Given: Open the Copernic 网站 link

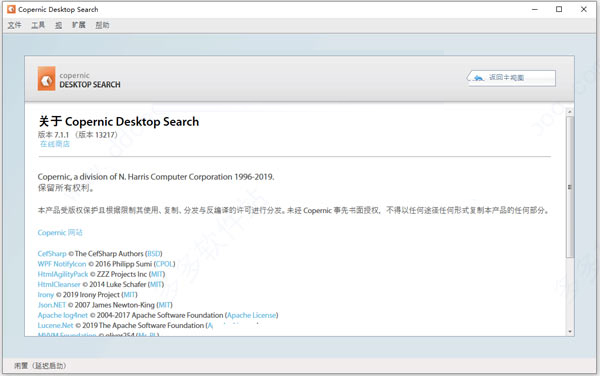Looking at the screenshot, I should pos(60,233).
